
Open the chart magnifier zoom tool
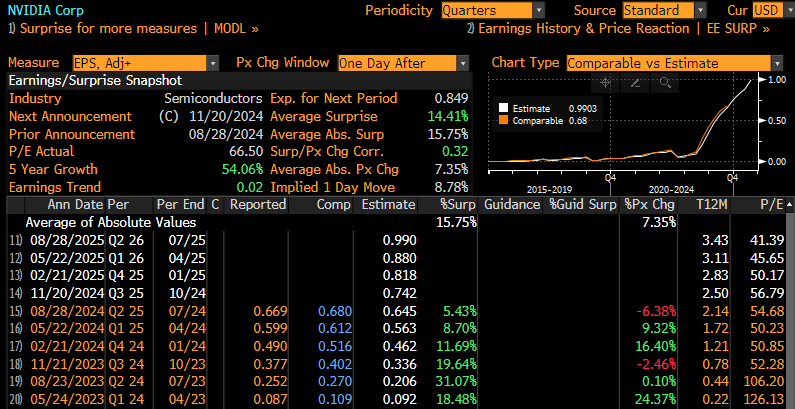[665, 83]
